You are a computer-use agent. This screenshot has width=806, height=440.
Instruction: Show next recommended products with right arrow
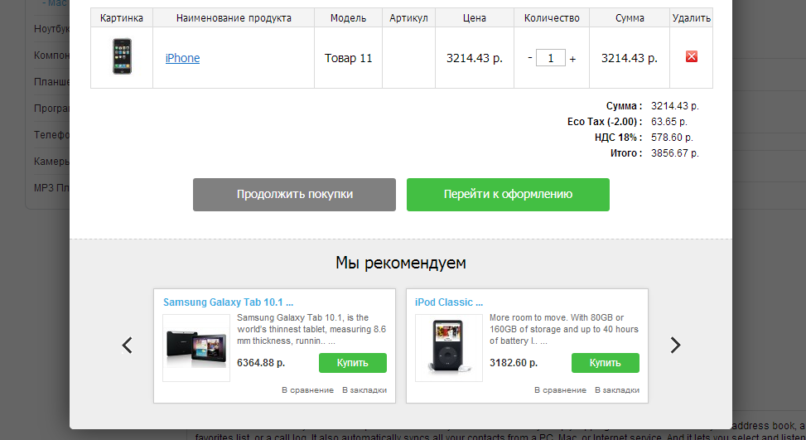[675, 345]
